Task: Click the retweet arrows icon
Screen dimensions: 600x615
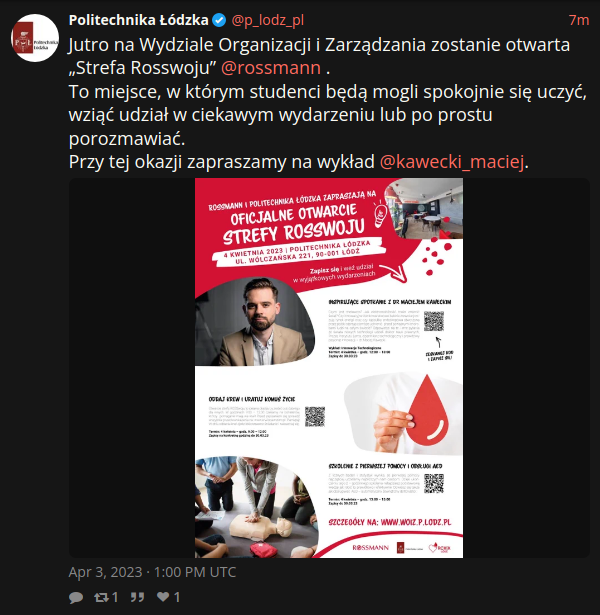Action: click(x=101, y=597)
